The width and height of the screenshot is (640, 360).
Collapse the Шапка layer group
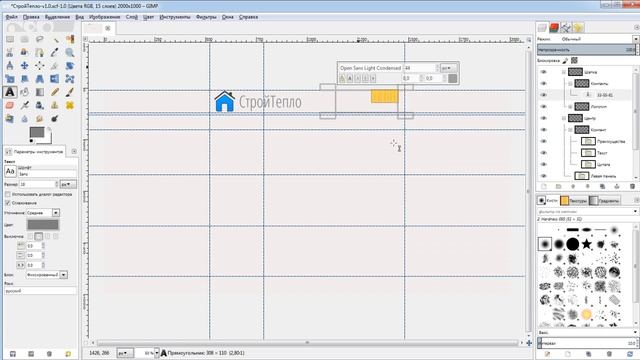pos(564,72)
